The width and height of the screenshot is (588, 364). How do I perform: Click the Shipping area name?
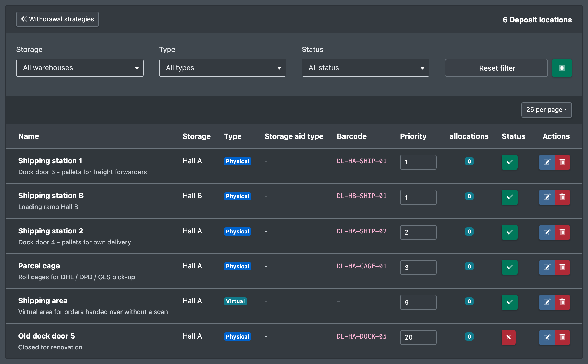43,301
